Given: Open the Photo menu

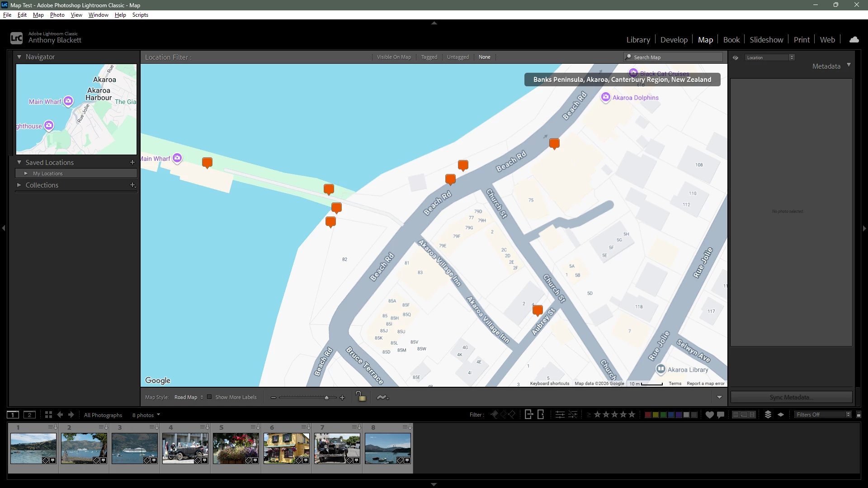Looking at the screenshot, I should click(57, 15).
